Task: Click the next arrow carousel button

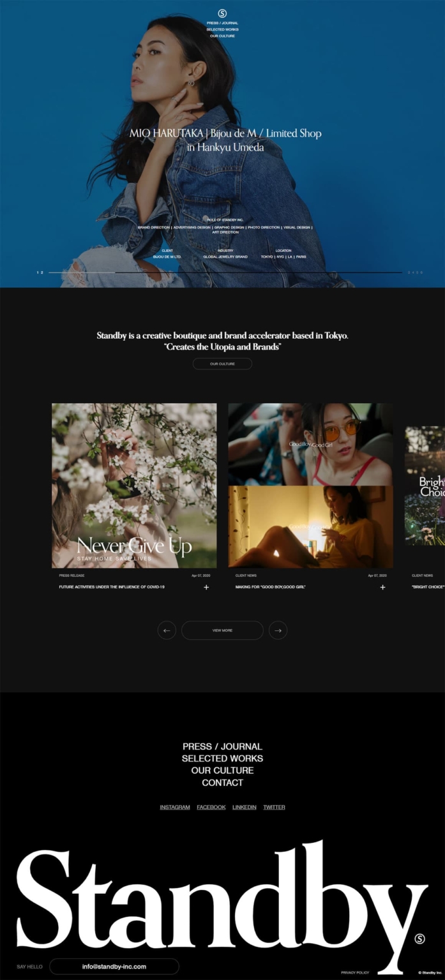Action: point(278,630)
